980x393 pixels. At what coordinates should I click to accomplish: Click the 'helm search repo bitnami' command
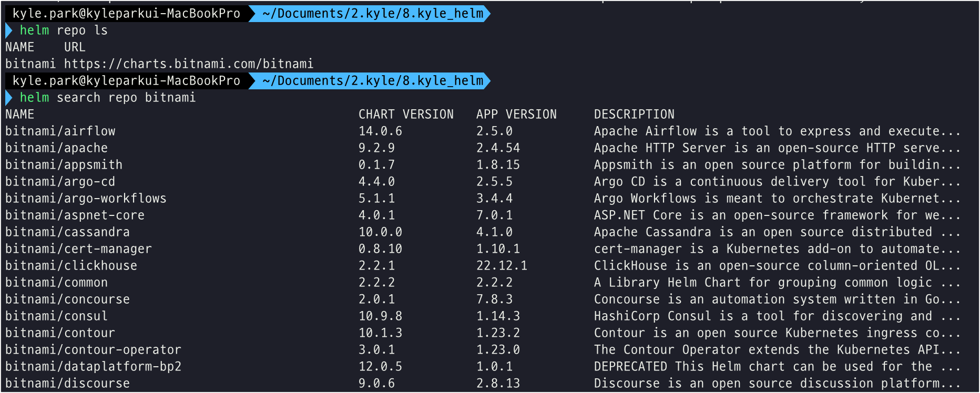108,98
